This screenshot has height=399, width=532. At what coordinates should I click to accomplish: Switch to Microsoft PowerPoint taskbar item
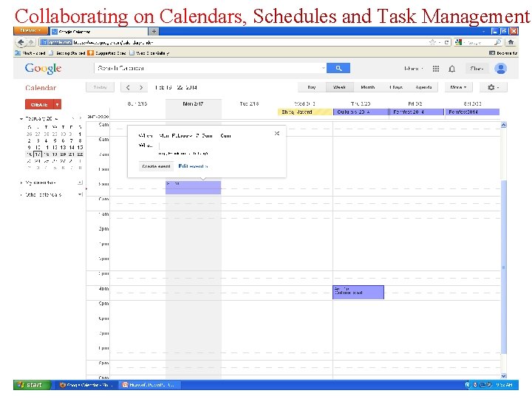[x=150, y=385]
